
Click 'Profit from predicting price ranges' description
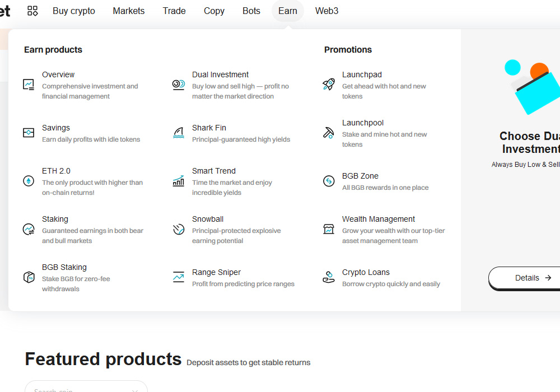click(243, 284)
